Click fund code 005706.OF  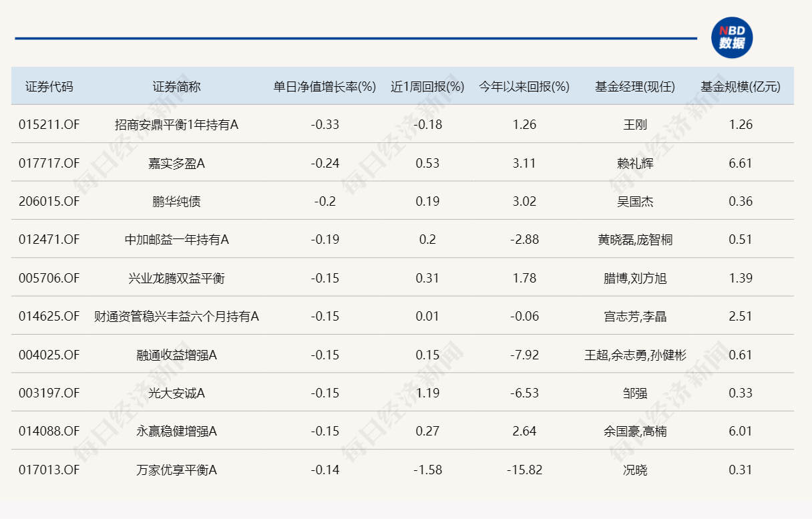(49, 278)
